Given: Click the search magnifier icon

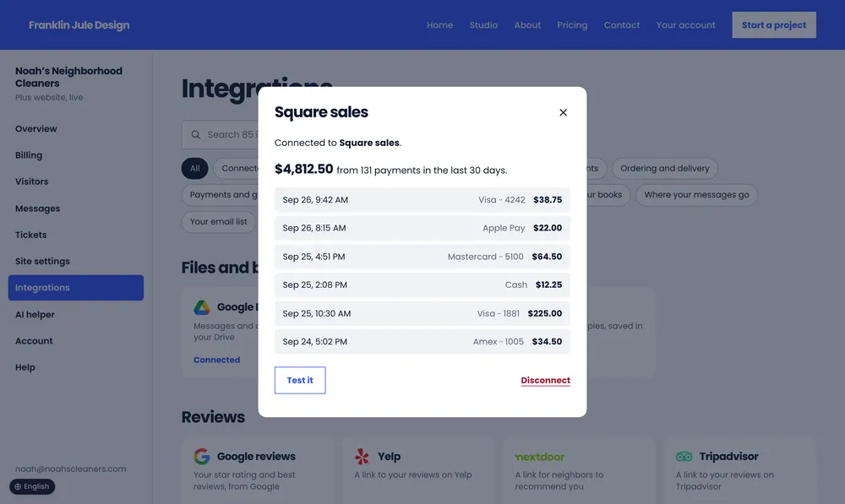Looking at the screenshot, I should tap(196, 134).
